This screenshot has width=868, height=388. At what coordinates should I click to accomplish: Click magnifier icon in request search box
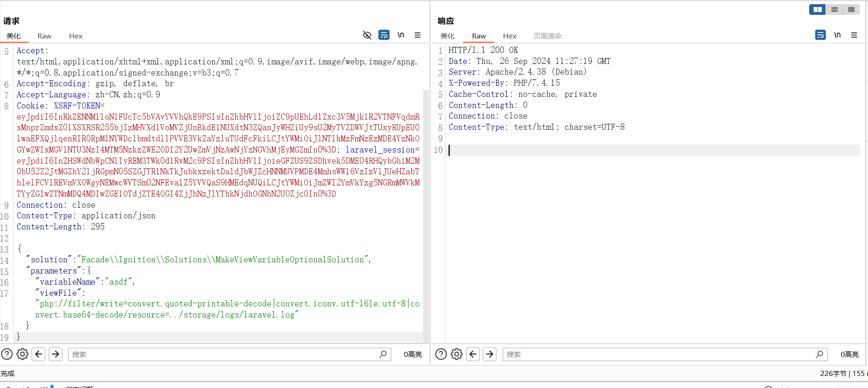click(383, 354)
